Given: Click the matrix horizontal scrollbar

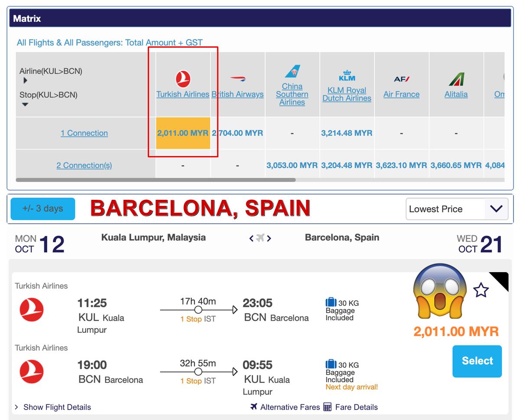Looking at the screenshot, I should [x=156, y=179].
